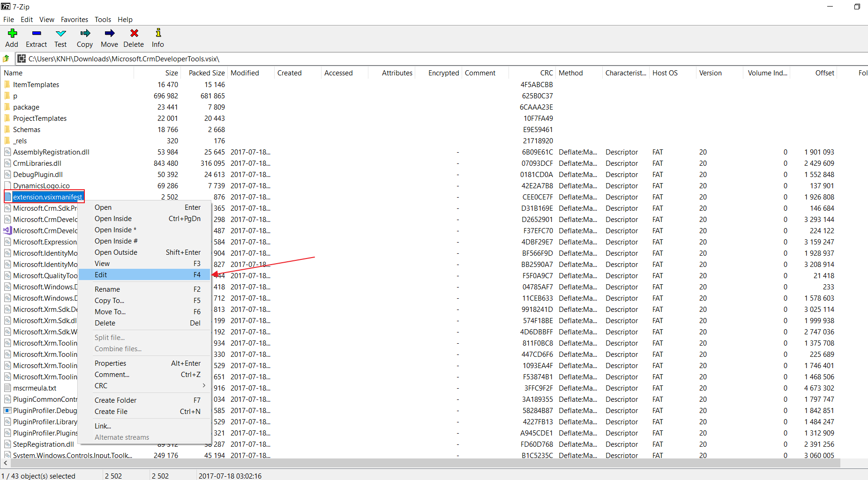Open the File menu
This screenshot has width=868, height=480.
point(8,20)
